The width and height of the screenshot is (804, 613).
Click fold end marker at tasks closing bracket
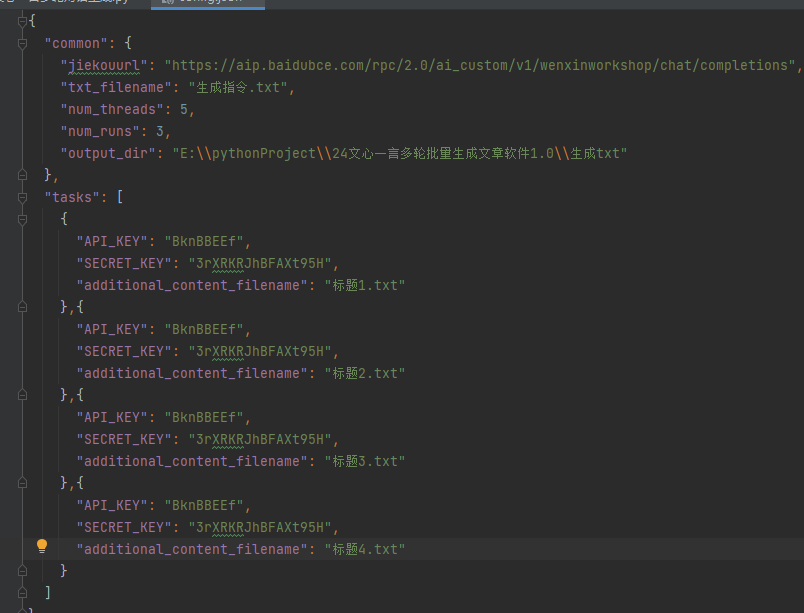pyautogui.click(x=22, y=592)
